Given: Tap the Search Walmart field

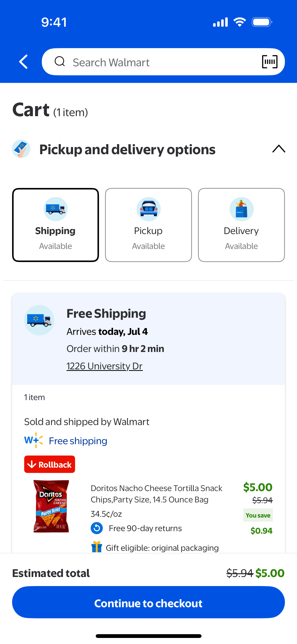Looking at the screenshot, I should pyautogui.click(x=161, y=62).
